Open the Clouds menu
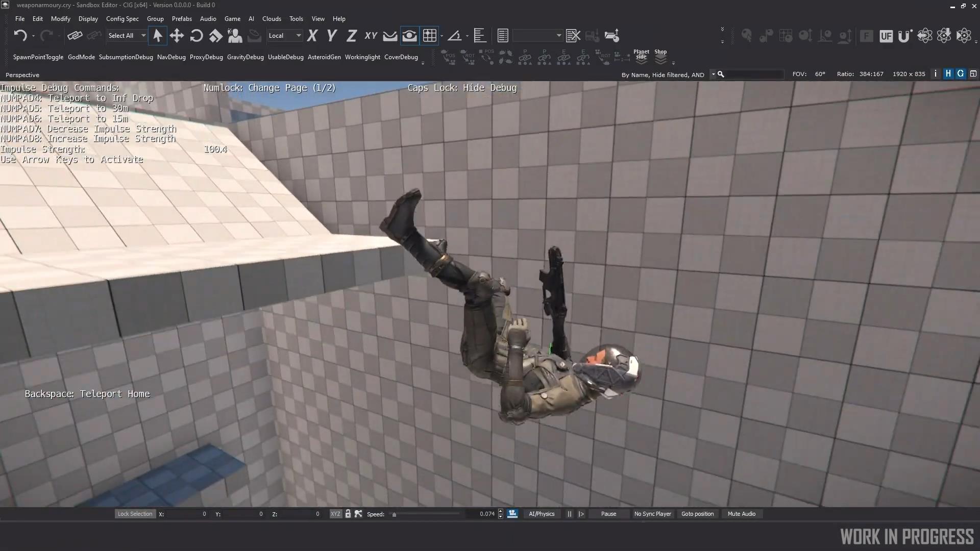The image size is (980, 551). point(272,19)
